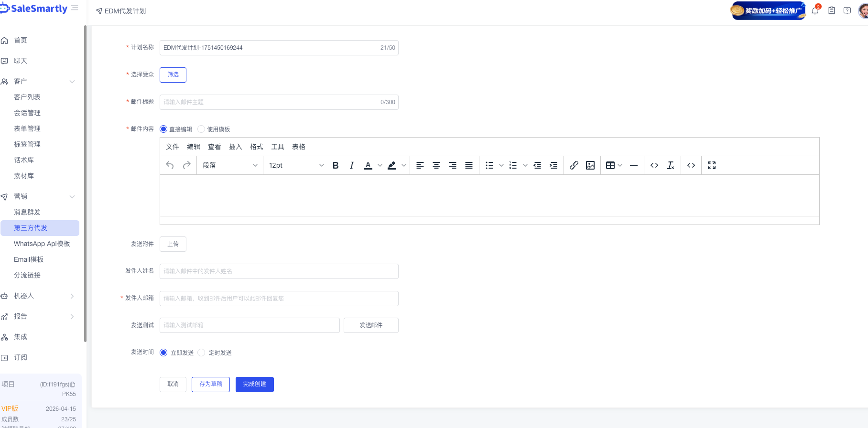This screenshot has width=868, height=428.
Task: Increase indent in the editor
Action: point(553,165)
